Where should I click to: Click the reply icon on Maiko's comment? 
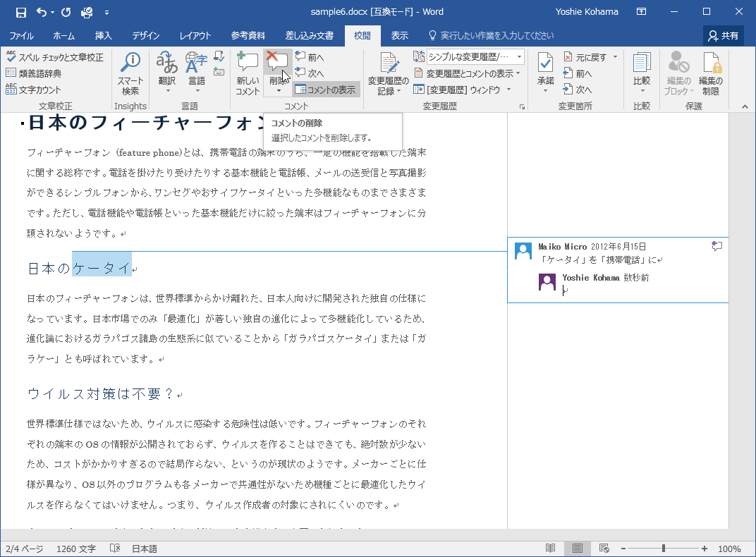click(x=717, y=246)
